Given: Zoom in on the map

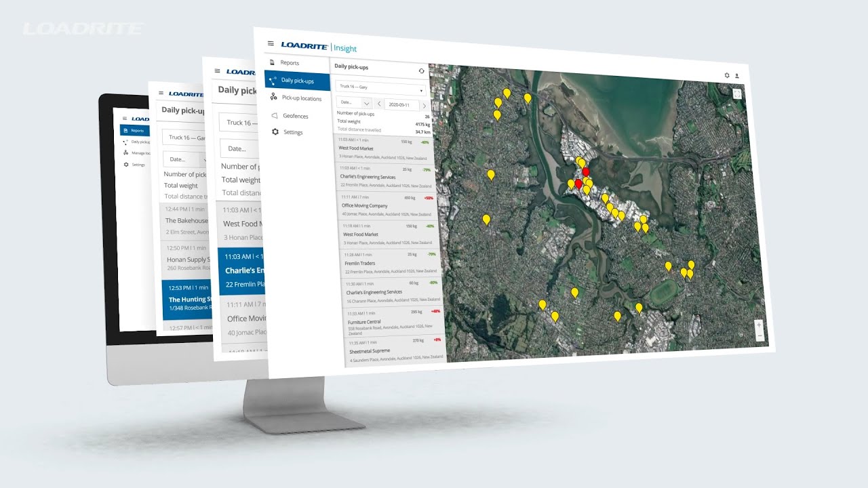Looking at the screenshot, I should tap(759, 325).
